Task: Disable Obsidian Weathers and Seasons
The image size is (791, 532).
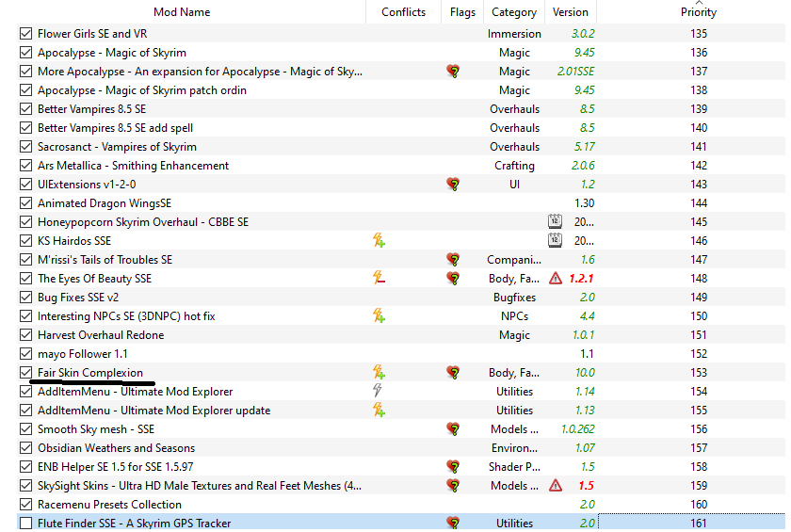Action: coord(25,448)
